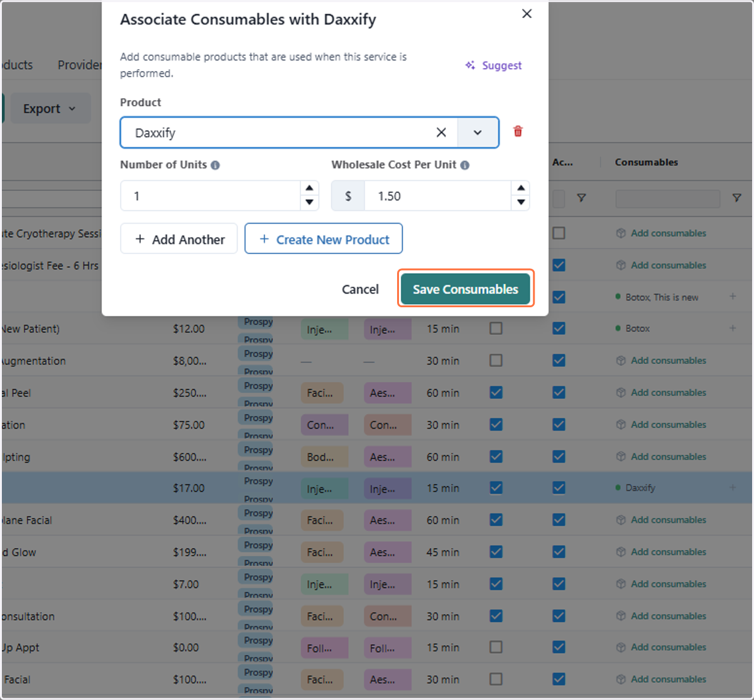
Task: Click the Bod... category tag
Action: click(x=322, y=457)
